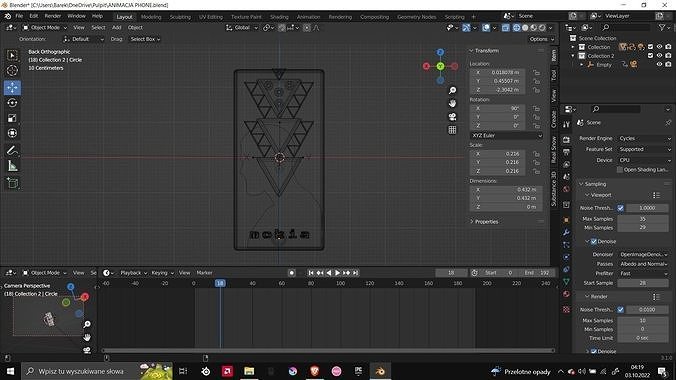The height and width of the screenshot is (380, 676).
Task: Open Feature Set dropdown
Action: (645, 149)
